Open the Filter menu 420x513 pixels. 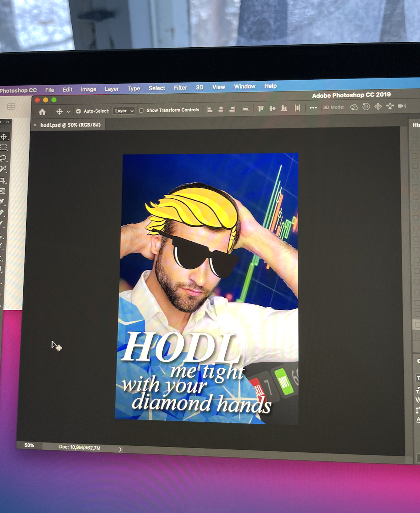pos(180,88)
